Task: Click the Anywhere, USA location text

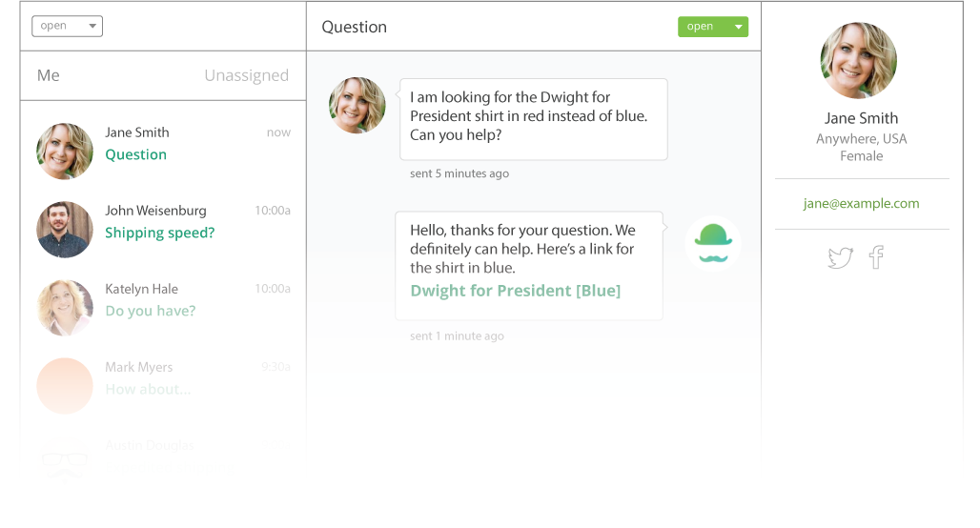Action: (x=861, y=139)
